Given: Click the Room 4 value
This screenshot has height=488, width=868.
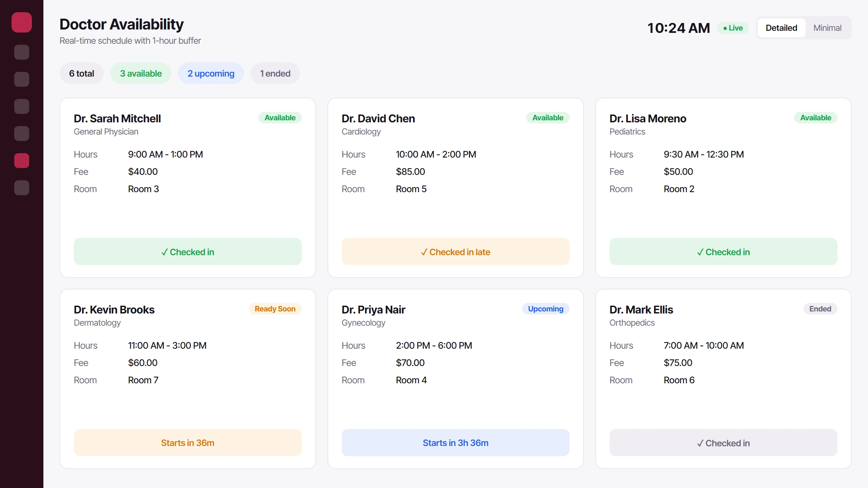Looking at the screenshot, I should pyautogui.click(x=411, y=380).
